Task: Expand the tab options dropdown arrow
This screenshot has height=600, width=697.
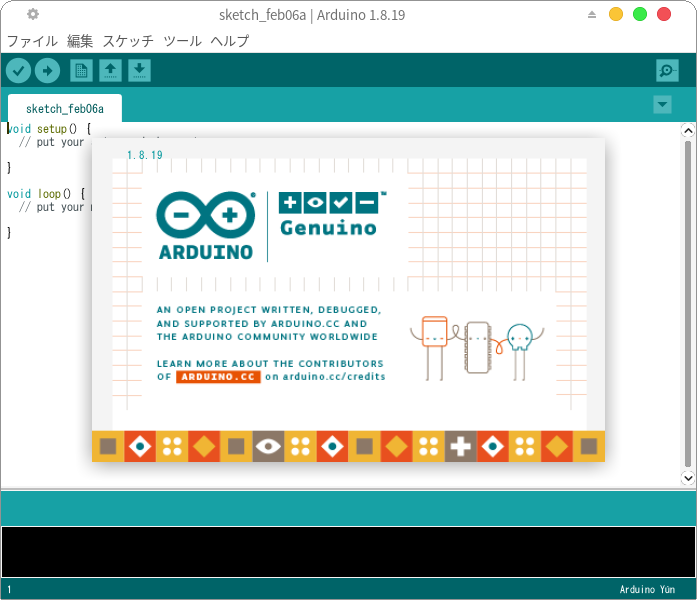Action: pyautogui.click(x=662, y=104)
